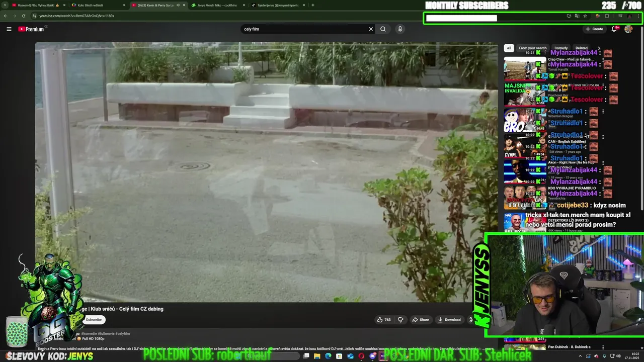The width and height of the screenshot is (644, 362).
Task: Switch to 'Rozesměj Nás, Vyhraj Balík' browser tab
Action: [38, 5]
